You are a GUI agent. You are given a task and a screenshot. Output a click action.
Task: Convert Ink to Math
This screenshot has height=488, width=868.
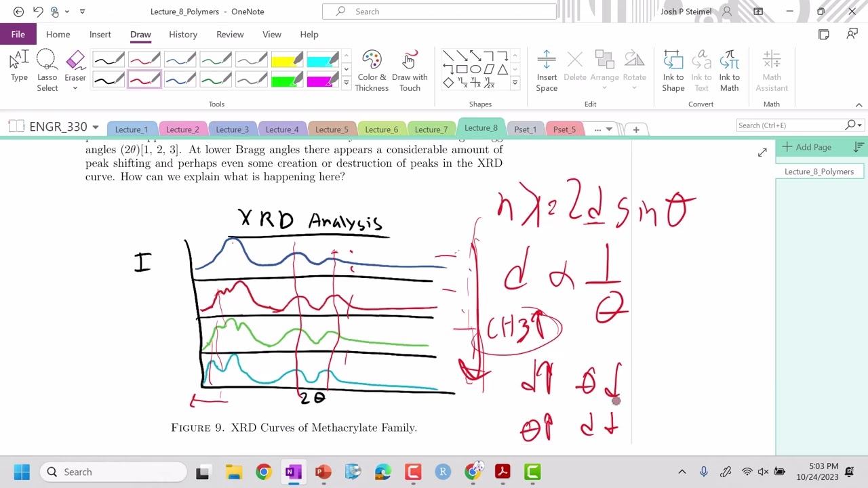729,70
